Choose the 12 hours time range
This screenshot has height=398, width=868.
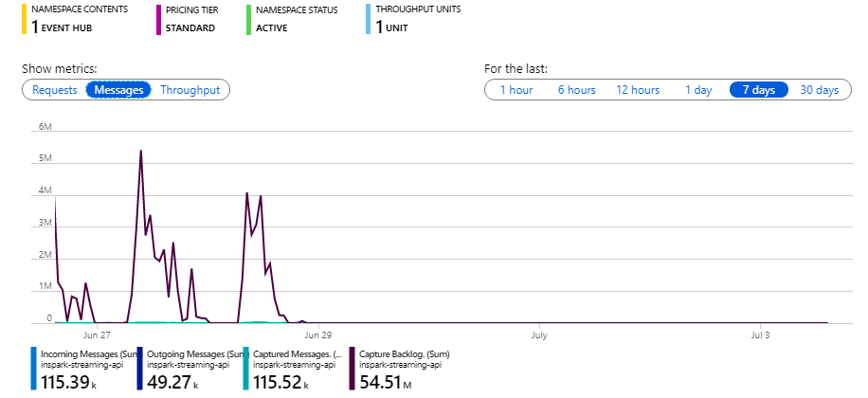(638, 90)
